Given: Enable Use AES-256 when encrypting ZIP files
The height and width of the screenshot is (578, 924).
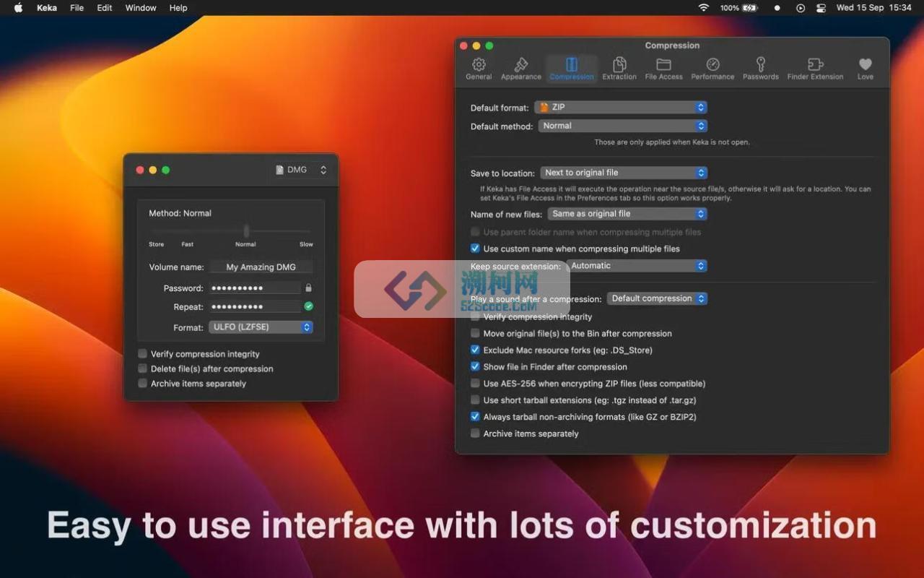Looking at the screenshot, I should [475, 384].
